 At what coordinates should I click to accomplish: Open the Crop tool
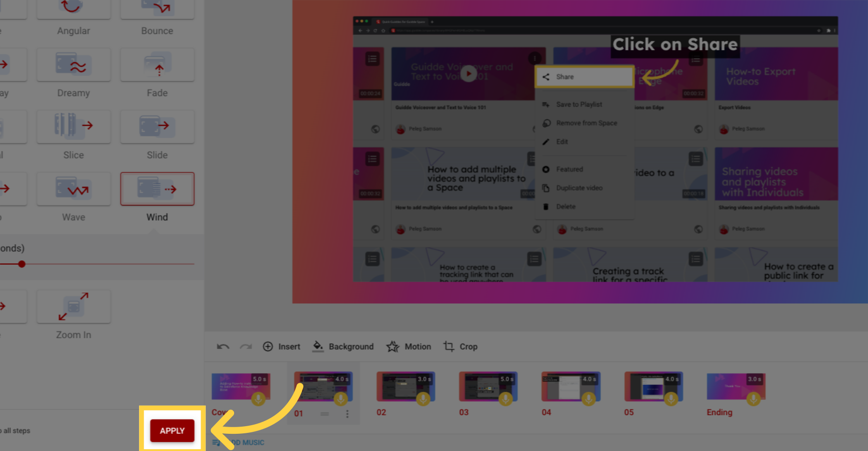pyautogui.click(x=461, y=347)
